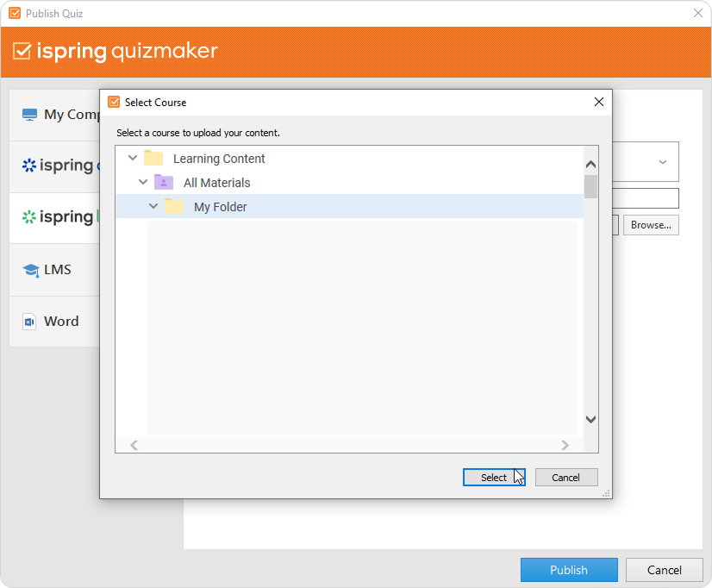Open the dropdown behind the dialog
This screenshot has width=712, height=588.
662,162
